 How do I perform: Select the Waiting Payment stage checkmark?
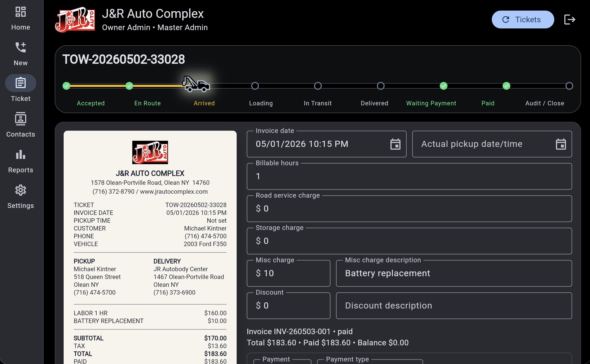coord(443,86)
